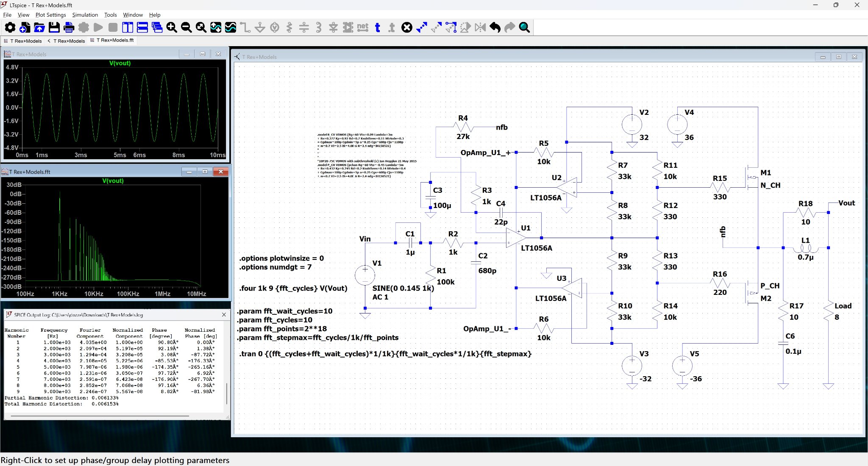Open the Window menu
Screen dimensions: 868x466
tap(133, 15)
